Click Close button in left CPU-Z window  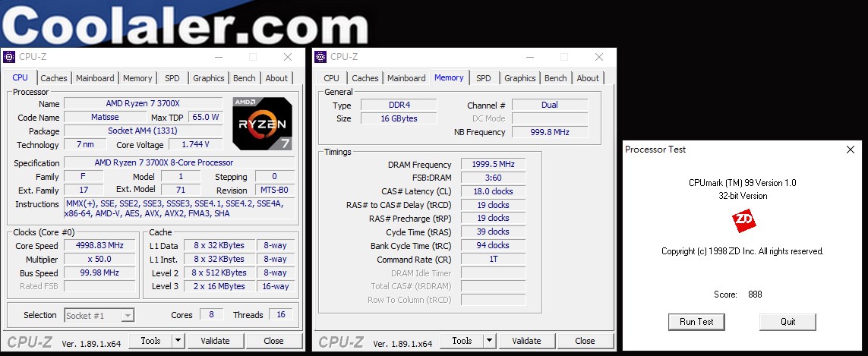[273, 341]
